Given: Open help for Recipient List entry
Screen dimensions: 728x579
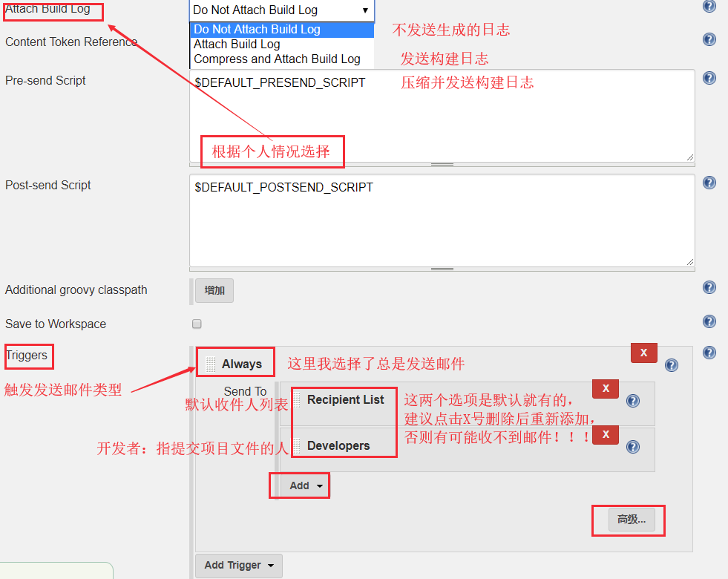Looking at the screenshot, I should coord(633,401).
